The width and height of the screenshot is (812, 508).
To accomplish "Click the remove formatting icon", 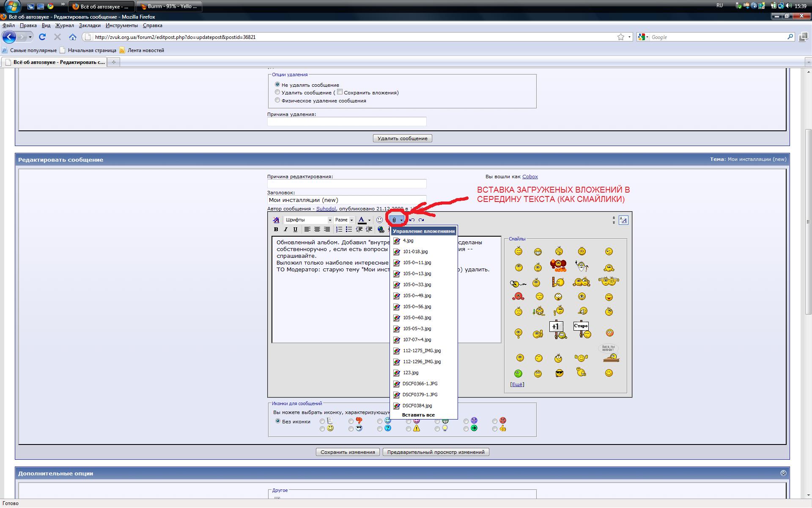I will (x=276, y=220).
